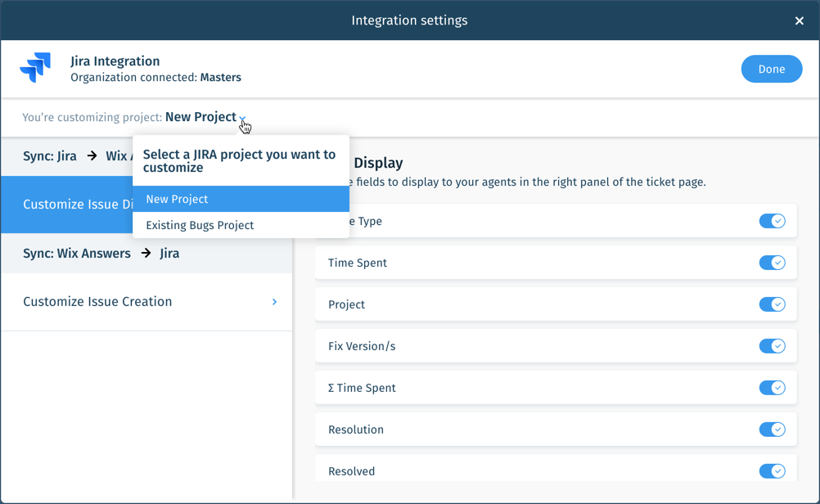Click the 'Project' field label in the list
820x504 pixels.
(x=347, y=305)
